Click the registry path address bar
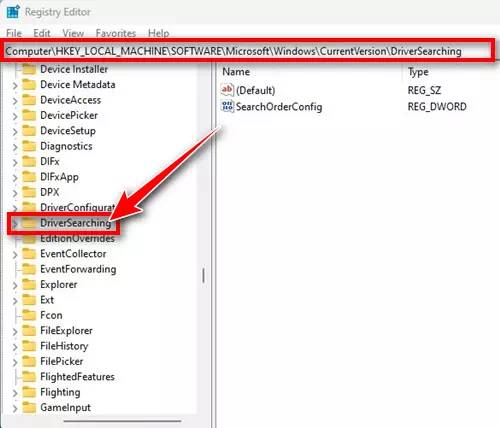This screenshot has width=500, height=428. (x=247, y=51)
